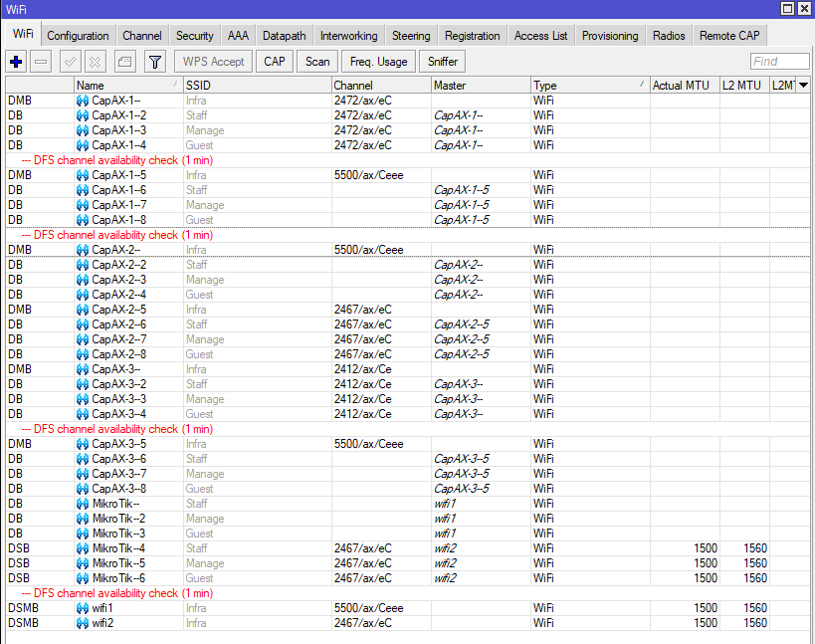Screen dimensions: 815x644
Task: Open the Provisioning tab
Action: point(610,36)
